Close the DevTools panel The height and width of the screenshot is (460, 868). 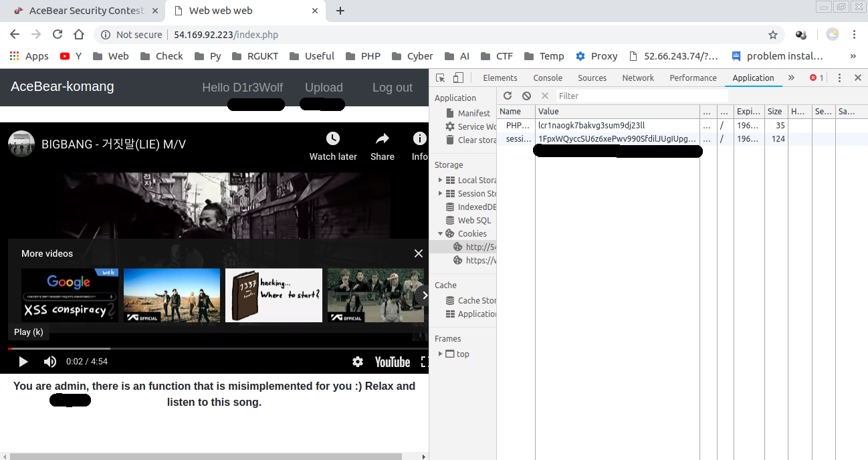click(858, 78)
